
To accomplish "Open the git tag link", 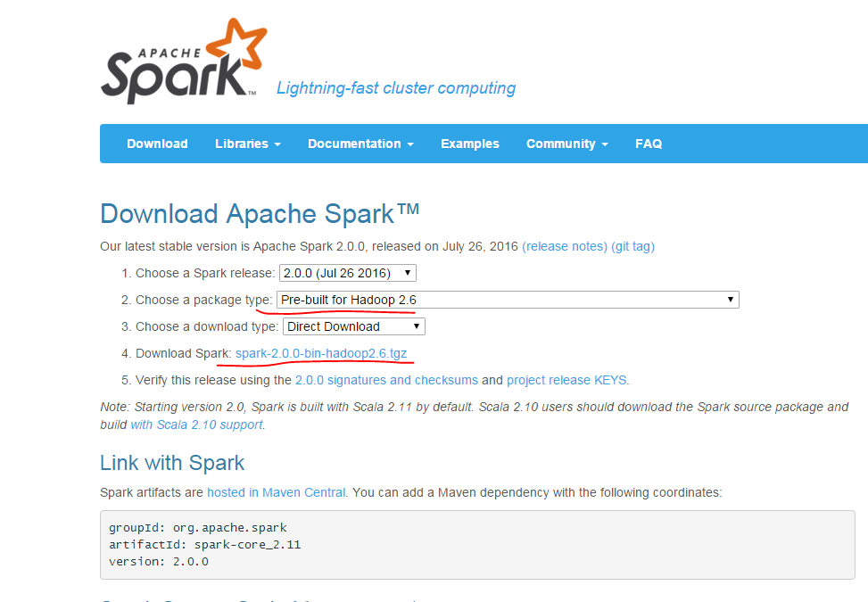I will coord(632,246).
